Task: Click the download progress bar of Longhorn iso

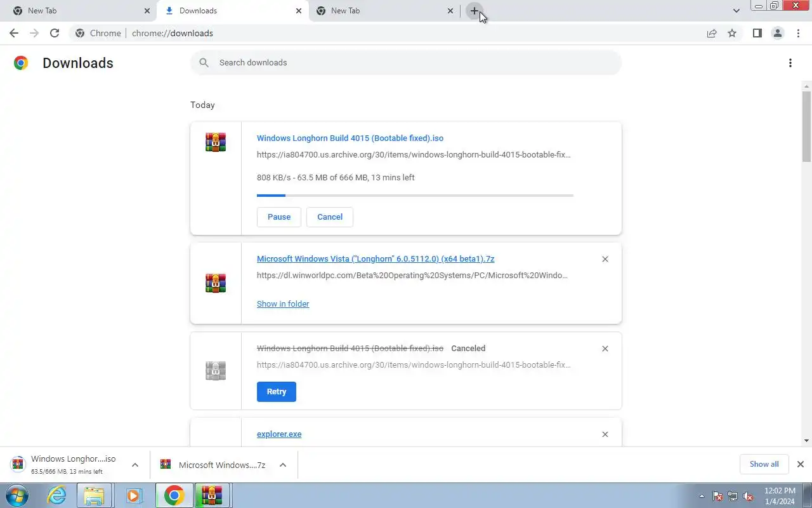Action: [x=415, y=196]
